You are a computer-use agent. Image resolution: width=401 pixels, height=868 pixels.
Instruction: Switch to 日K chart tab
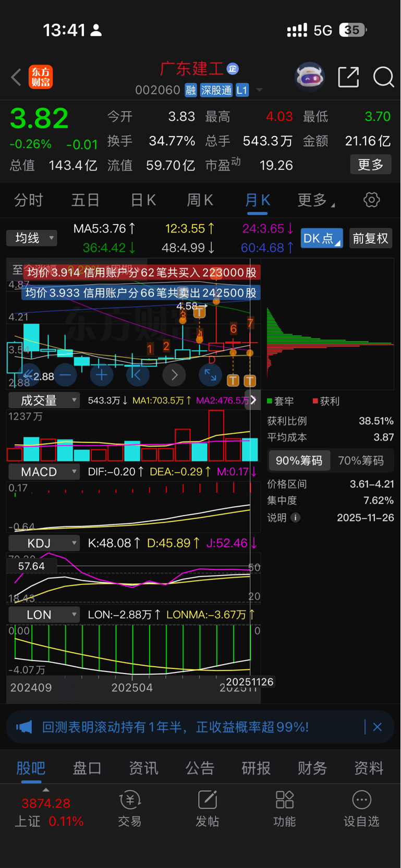tap(143, 200)
